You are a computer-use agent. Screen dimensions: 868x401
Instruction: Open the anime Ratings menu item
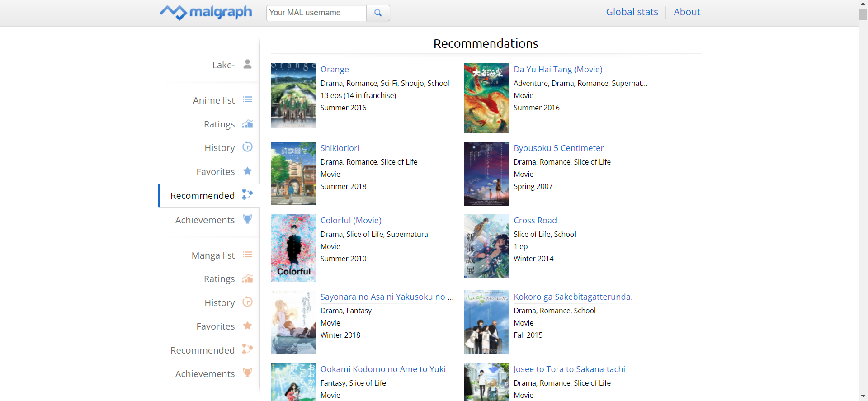tap(219, 124)
